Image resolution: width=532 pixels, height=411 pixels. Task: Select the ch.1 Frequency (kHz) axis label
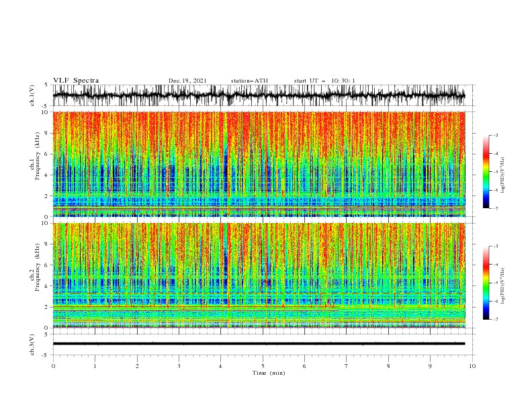tap(35, 156)
